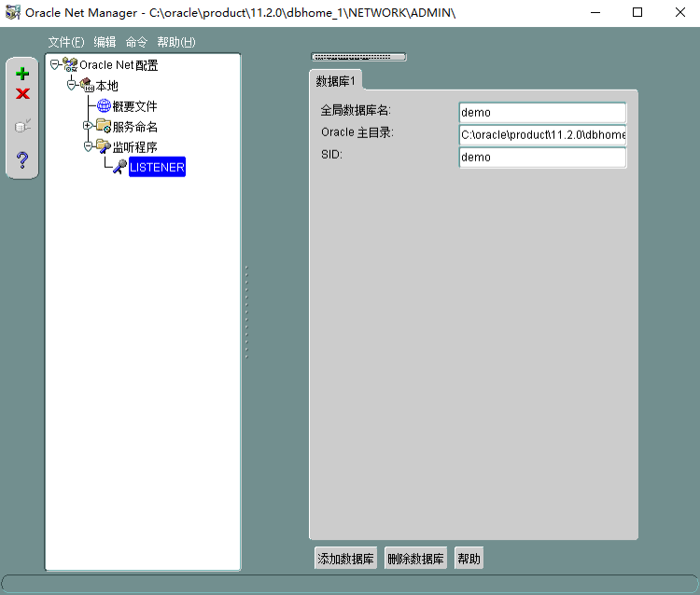Click the dotted vertical pane splitter handle

(246, 312)
